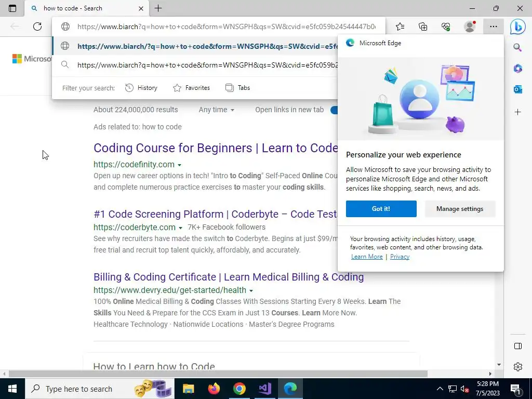This screenshot has height=399, width=532.
Task: Open the Learn More link
Action: click(367, 257)
